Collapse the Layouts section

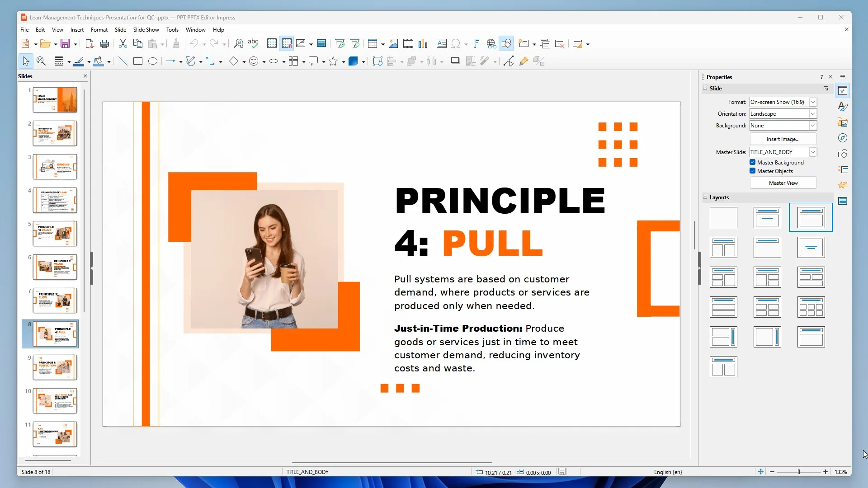[705, 197]
